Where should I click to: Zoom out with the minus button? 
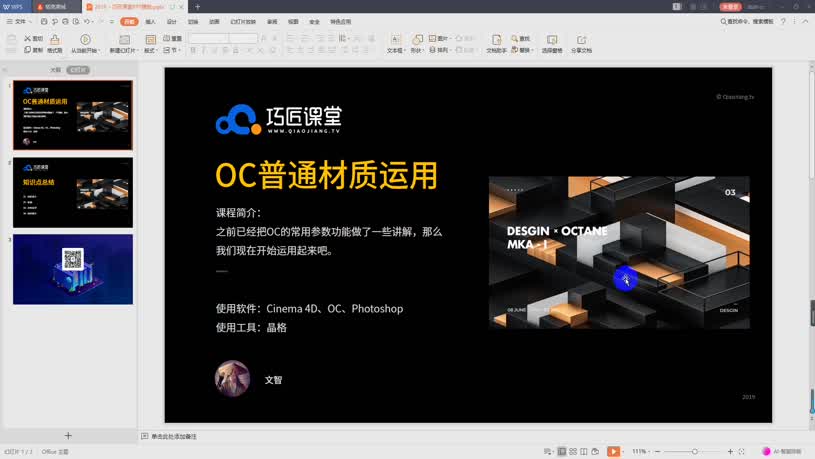(658, 451)
